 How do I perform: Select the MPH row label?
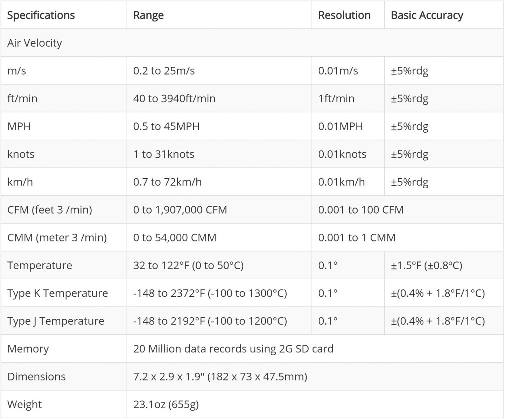tap(19, 126)
